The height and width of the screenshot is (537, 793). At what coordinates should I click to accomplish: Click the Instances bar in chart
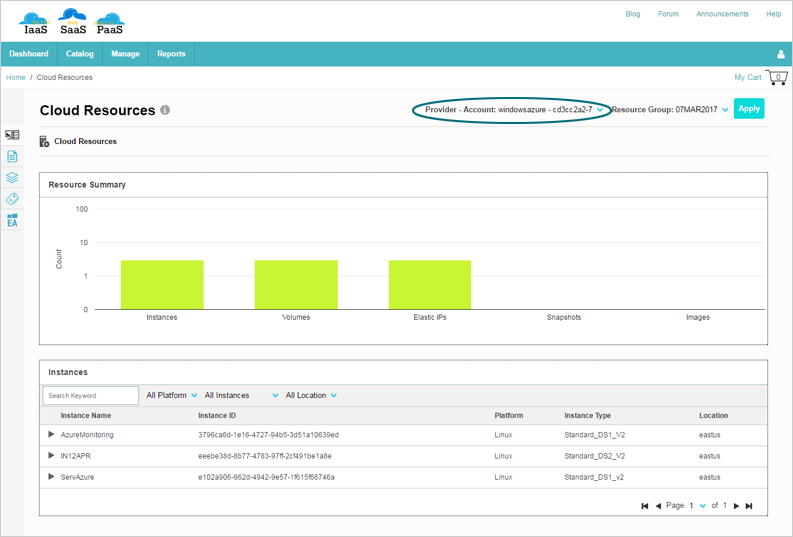pos(162,285)
